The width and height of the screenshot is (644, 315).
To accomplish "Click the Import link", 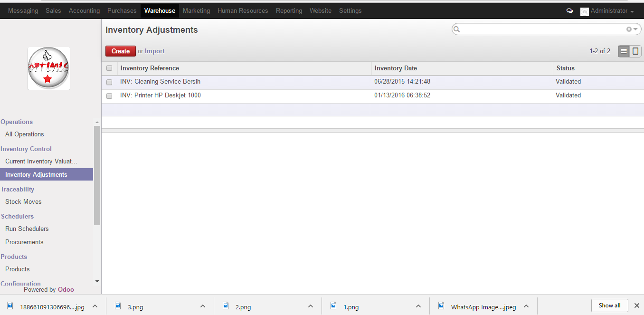I will click(x=155, y=51).
